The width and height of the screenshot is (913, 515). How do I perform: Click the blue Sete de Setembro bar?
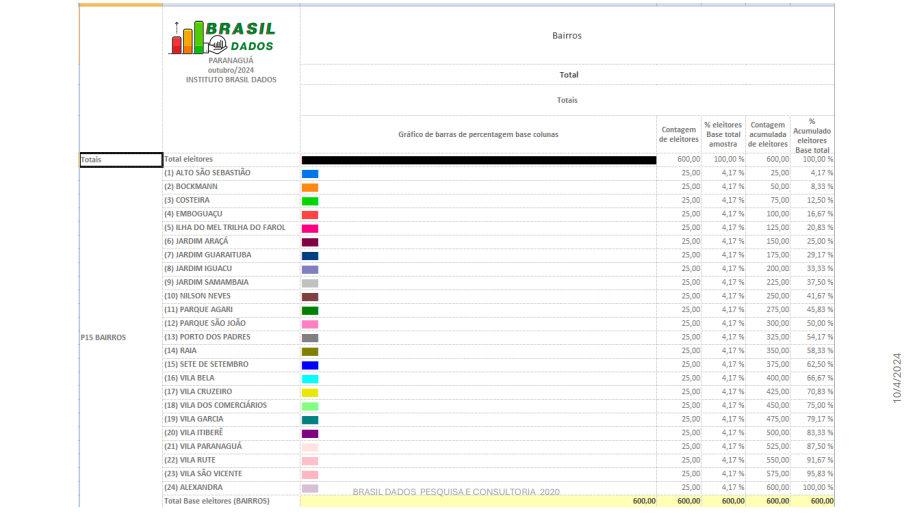tap(310, 365)
